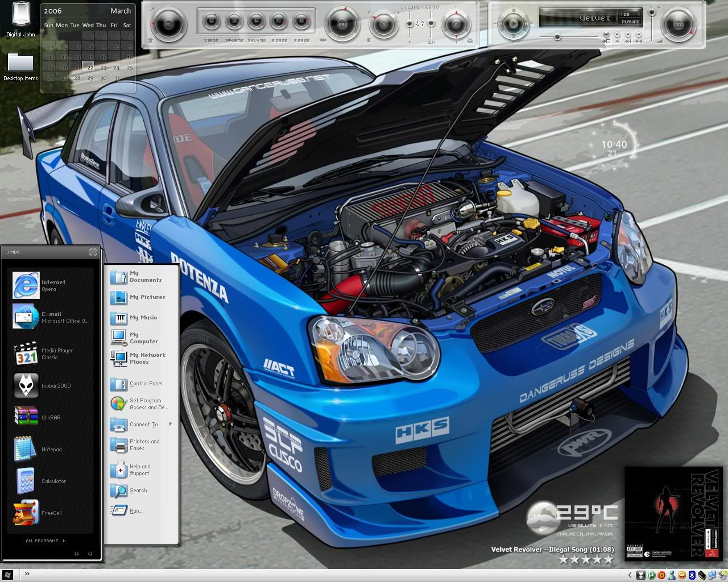Click the network IN slider knob
This screenshot has height=582, width=728.
coord(409,24)
